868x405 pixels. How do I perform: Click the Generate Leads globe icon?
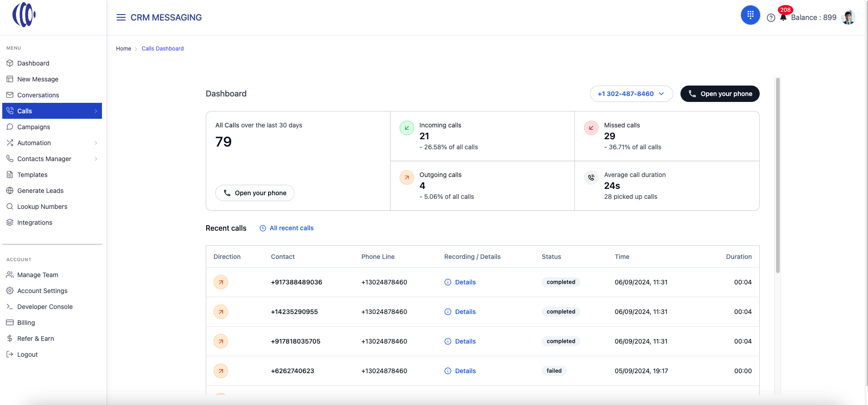(x=10, y=191)
